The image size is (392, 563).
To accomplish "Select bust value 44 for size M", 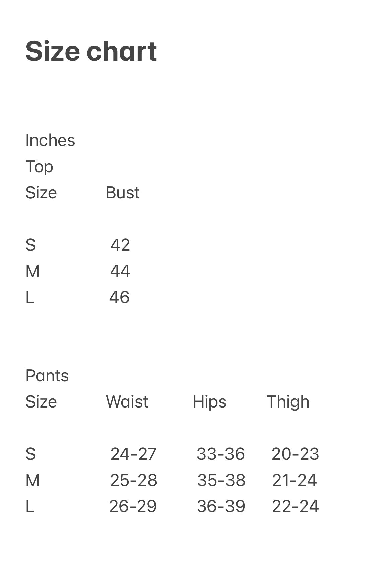I will (x=120, y=271).
